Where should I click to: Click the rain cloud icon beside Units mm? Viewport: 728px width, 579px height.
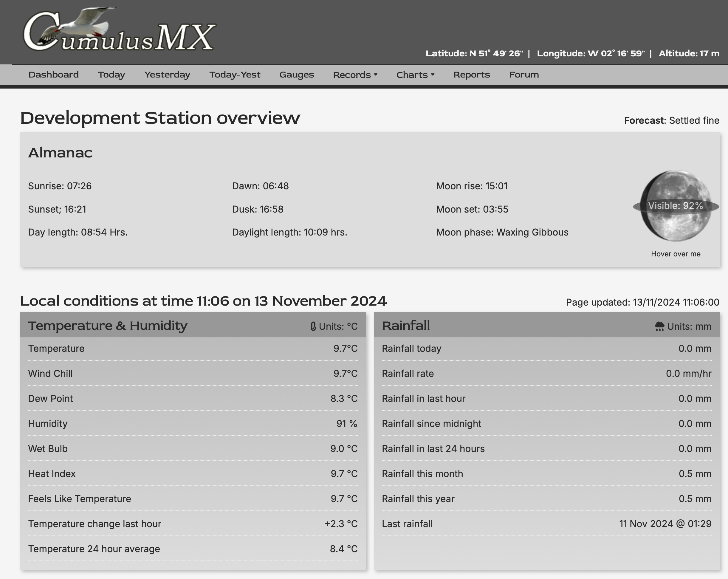659,326
